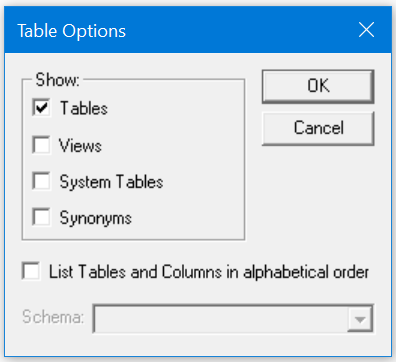Click the greyed-out "Schema:" label
This screenshot has height=362, width=396.
[x=53, y=317]
